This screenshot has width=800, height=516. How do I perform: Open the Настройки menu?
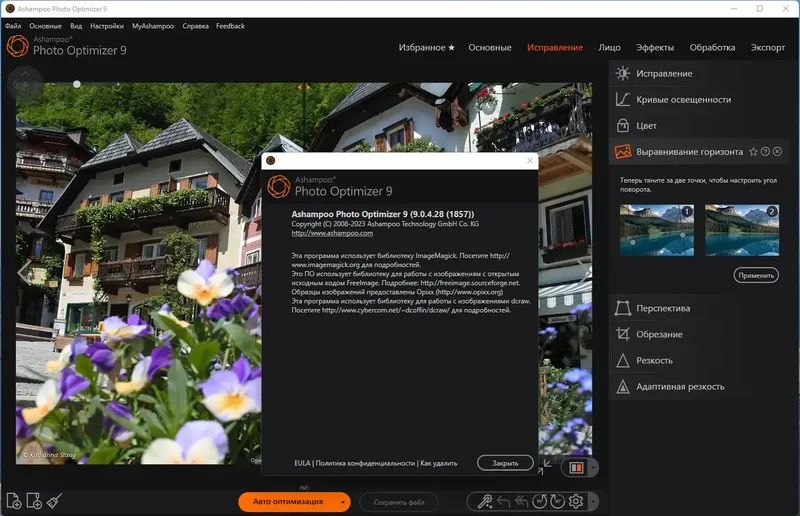107,26
